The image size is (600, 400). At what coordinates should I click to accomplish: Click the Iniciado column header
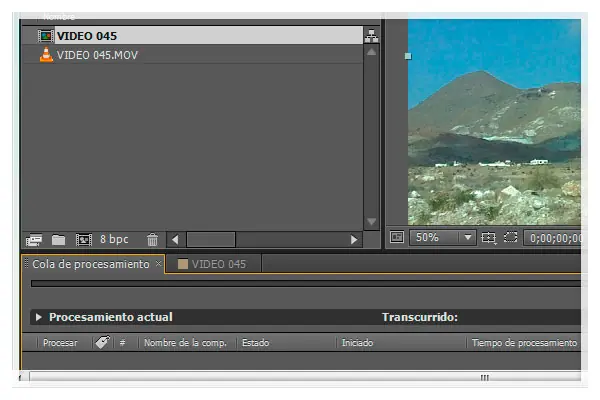357,343
